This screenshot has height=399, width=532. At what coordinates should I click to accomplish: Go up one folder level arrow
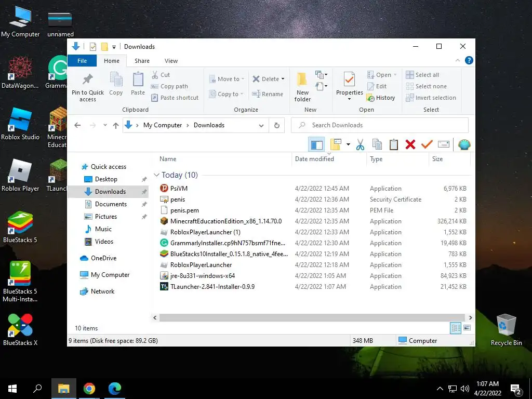point(116,125)
